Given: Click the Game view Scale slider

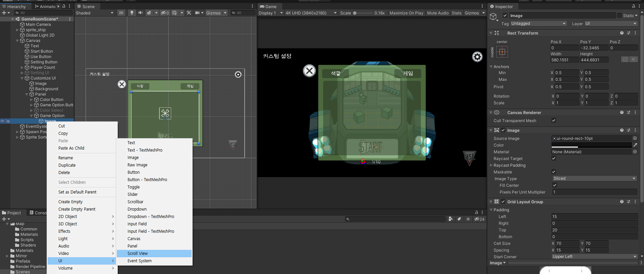Looking at the screenshot, I should click(362, 13).
